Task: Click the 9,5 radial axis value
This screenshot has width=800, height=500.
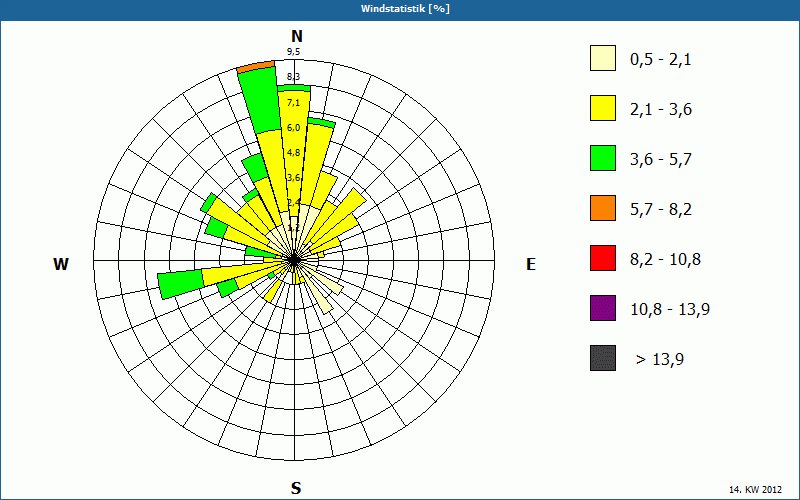Action: point(293,52)
